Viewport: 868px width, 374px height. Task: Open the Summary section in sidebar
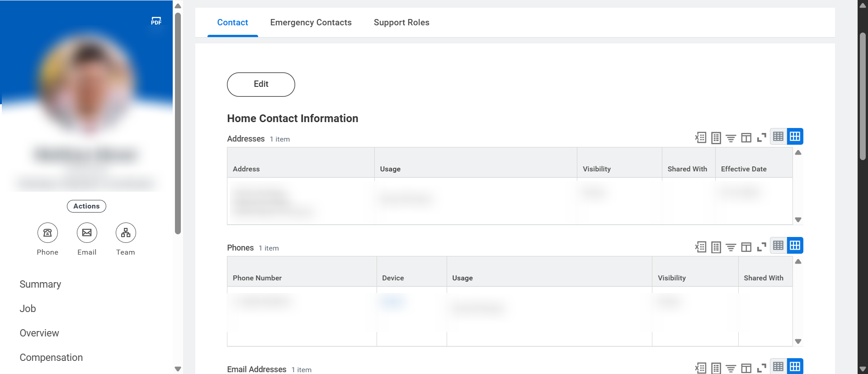[x=40, y=284]
